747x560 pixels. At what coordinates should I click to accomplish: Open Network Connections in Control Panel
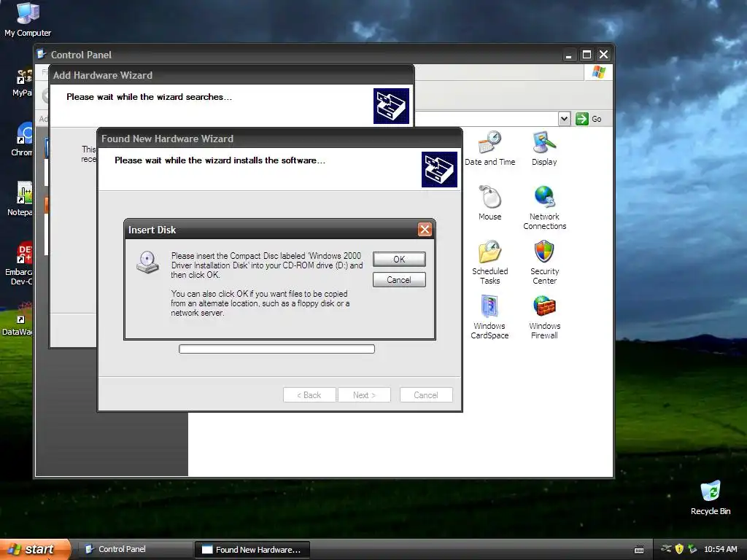(544, 208)
